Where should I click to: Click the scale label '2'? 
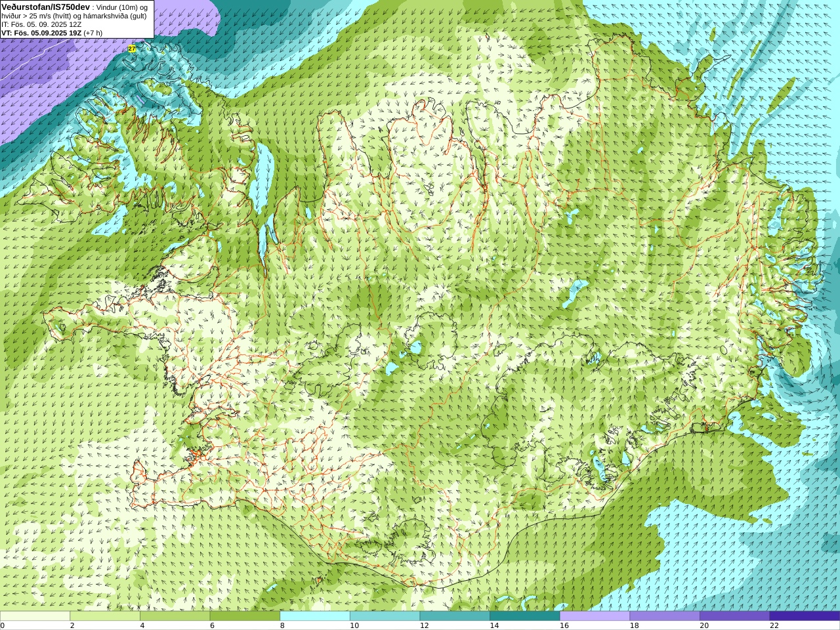tap(72, 625)
